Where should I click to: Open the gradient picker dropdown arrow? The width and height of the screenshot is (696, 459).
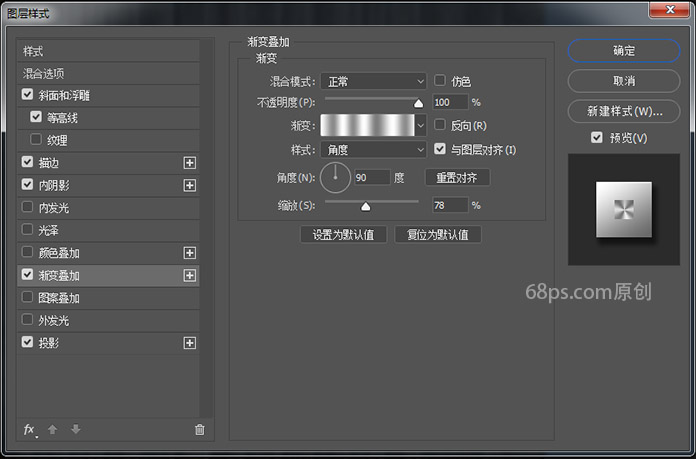pyautogui.click(x=421, y=126)
